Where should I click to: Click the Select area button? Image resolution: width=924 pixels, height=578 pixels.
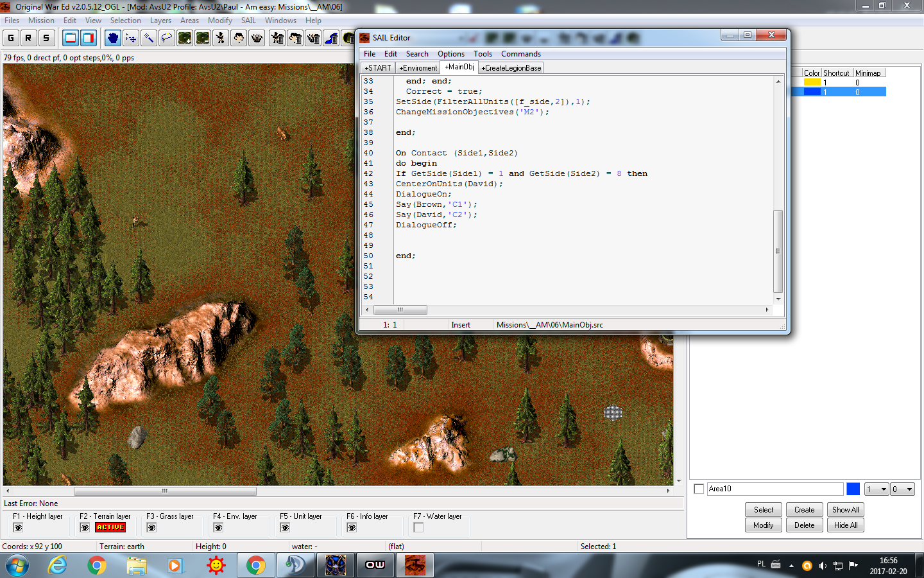(x=764, y=510)
